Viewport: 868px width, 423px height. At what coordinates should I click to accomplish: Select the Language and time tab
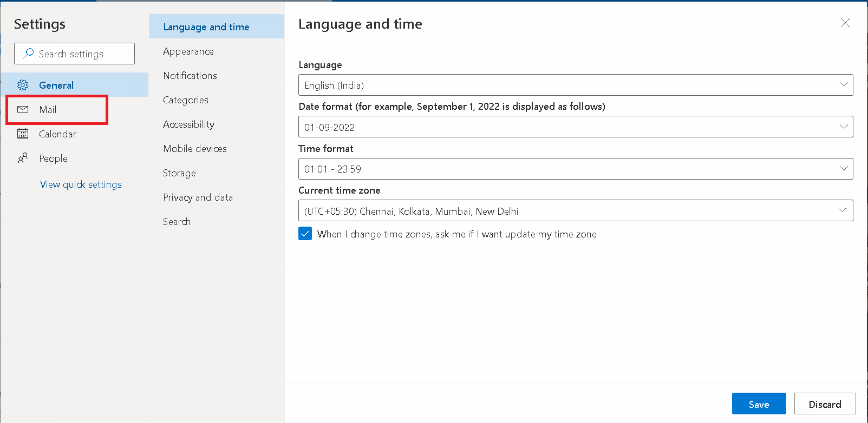(217, 27)
